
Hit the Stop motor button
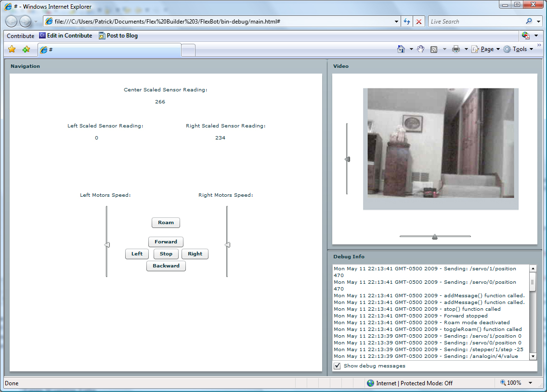click(x=166, y=254)
